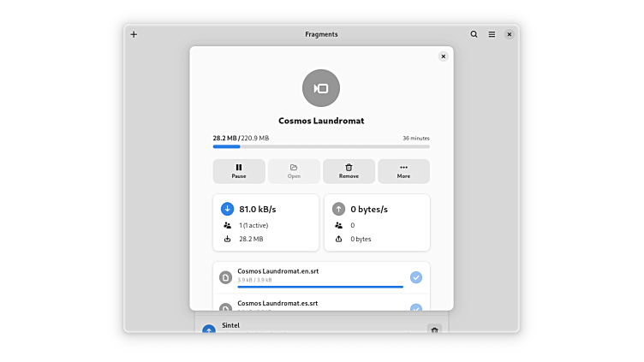644x362 pixels.
Task: Click the blue download speed arrow icon
Action: pyautogui.click(x=228, y=208)
